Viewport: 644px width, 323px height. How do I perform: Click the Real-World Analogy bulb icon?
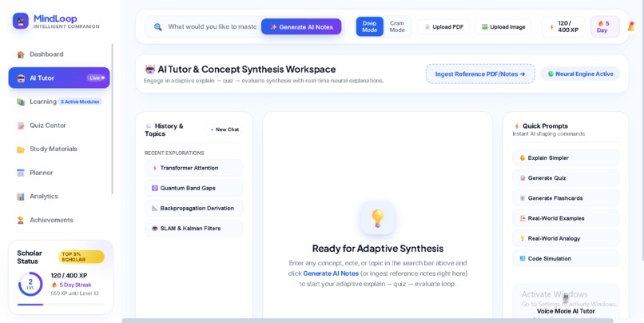pyautogui.click(x=523, y=238)
